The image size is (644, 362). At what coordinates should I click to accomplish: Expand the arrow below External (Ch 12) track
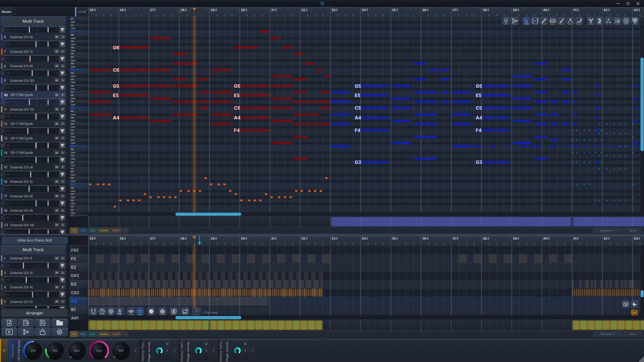62,117
